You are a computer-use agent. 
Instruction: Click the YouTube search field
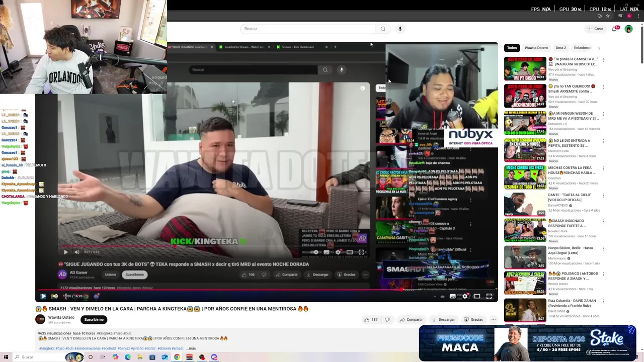tap(307, 29)
